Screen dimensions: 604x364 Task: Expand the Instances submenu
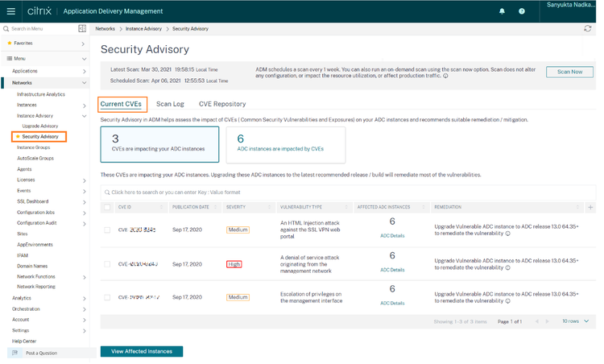coord(84,105)
